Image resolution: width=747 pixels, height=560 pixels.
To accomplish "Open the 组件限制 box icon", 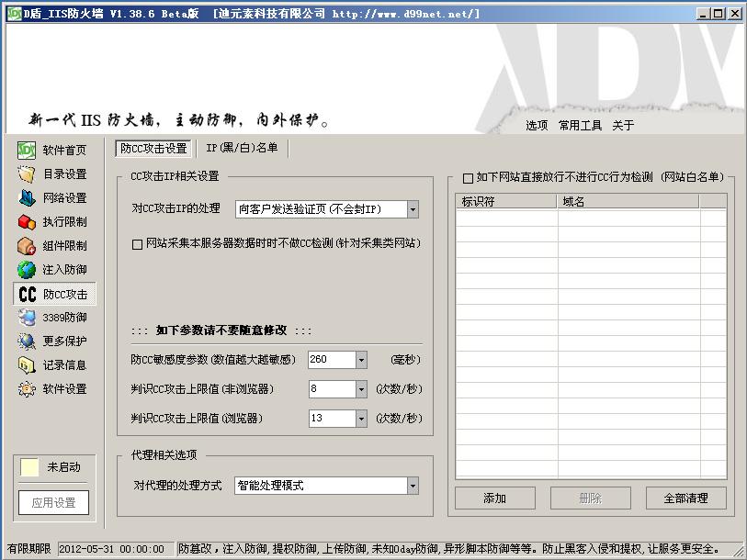I will (27, 246).
